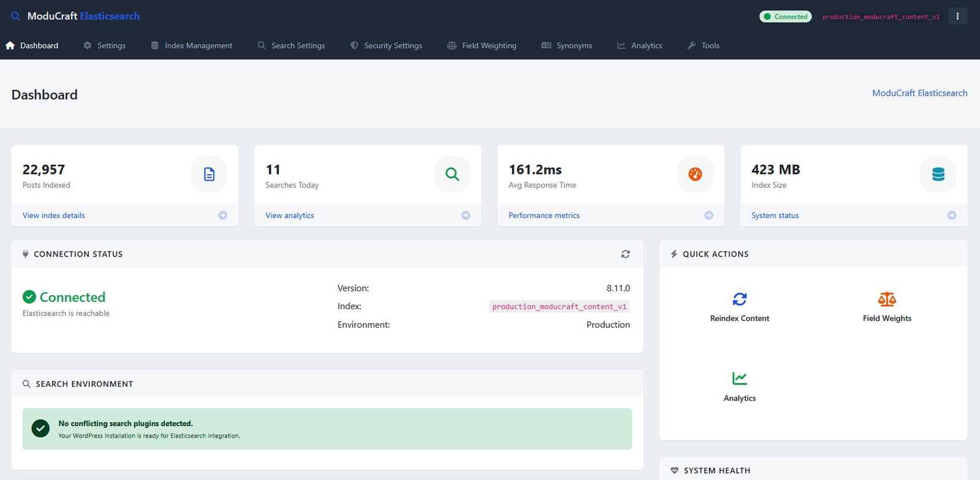The height and width of the screenshot is (480, 980).
Task: Click the Reindex Content quick action
Action: click(740, 307)
